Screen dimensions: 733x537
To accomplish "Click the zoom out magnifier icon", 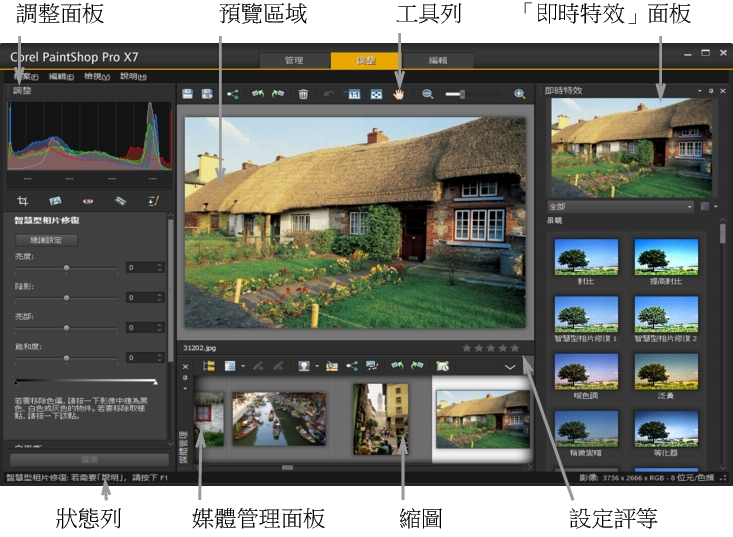I will (427, 94).
